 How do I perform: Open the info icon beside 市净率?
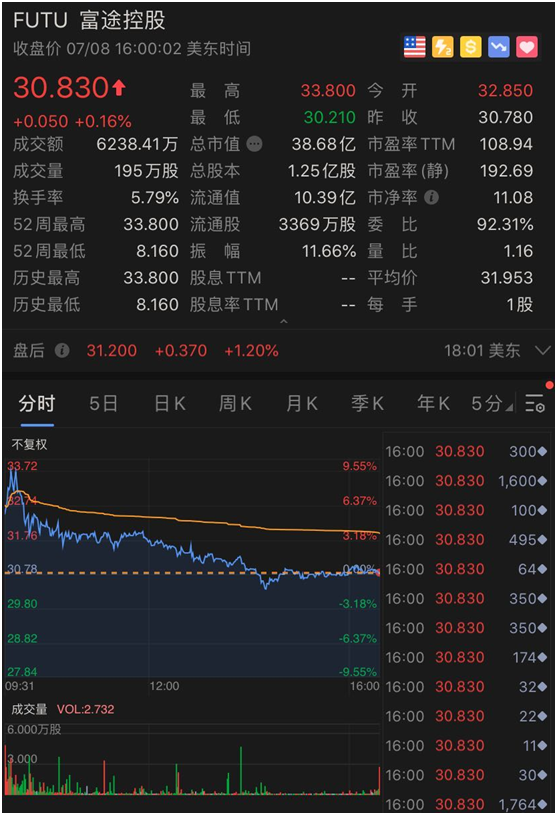[431, 197]
